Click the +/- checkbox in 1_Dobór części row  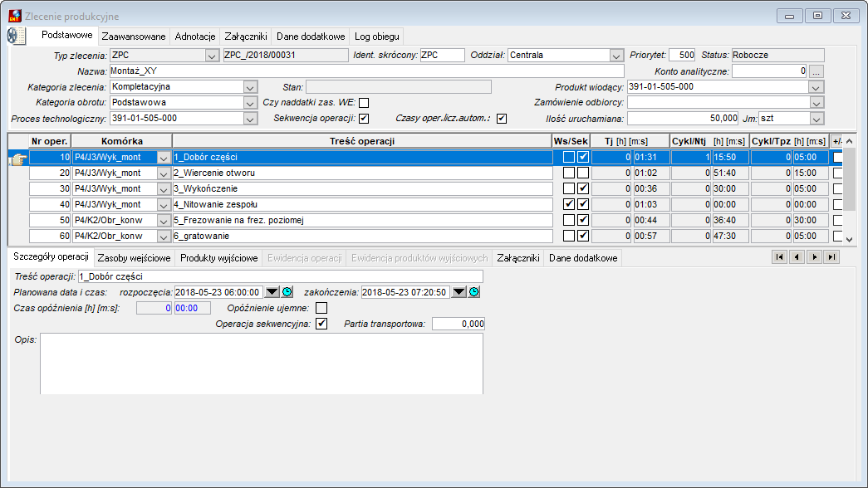click(838, 157)
